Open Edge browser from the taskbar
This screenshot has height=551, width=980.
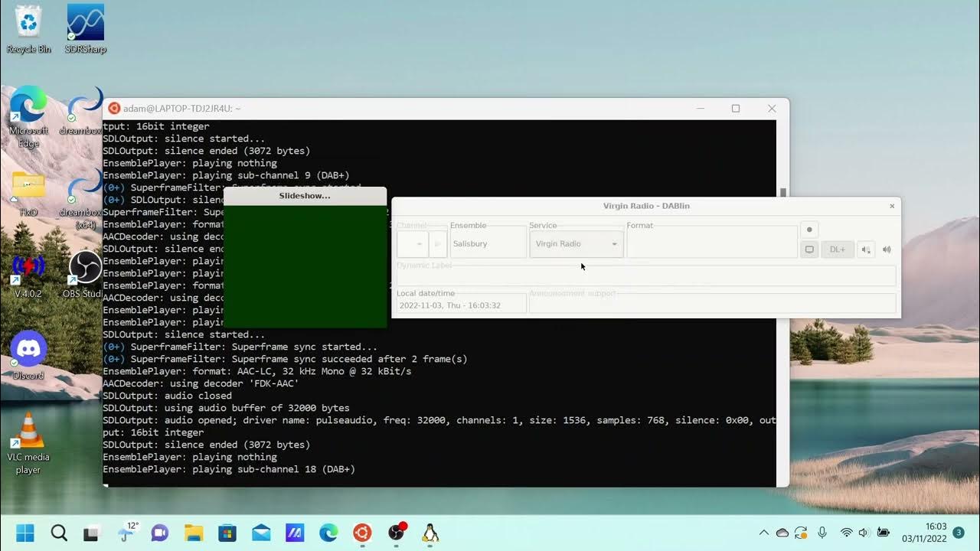pos(328,533)
